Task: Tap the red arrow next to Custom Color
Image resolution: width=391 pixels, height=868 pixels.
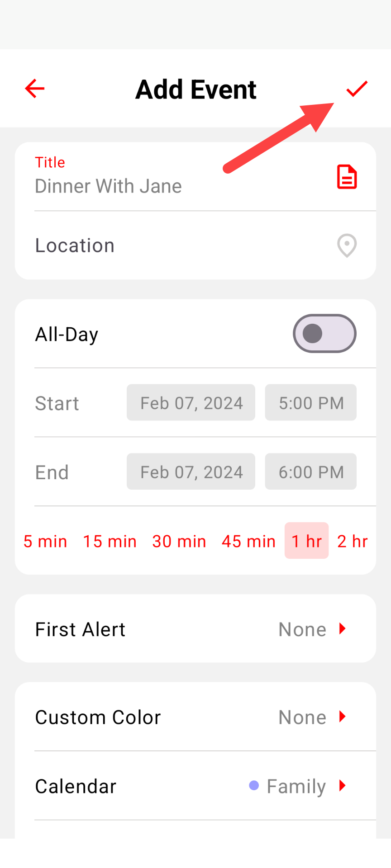Action: coord(343,716)
